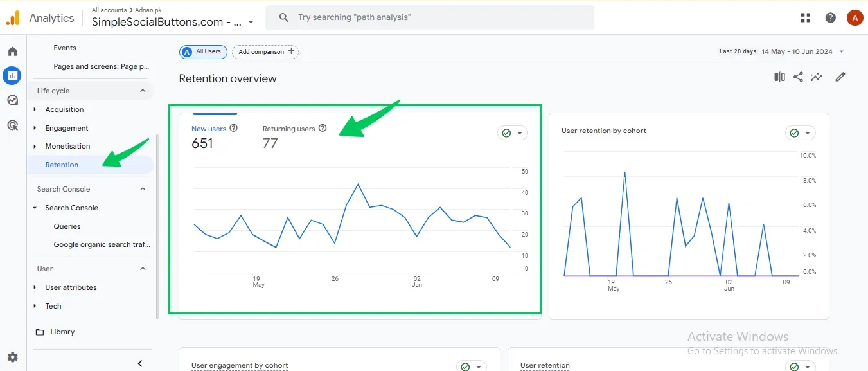Expand the Acquisition tree item

pyautogui.click(x=35, y=109)
